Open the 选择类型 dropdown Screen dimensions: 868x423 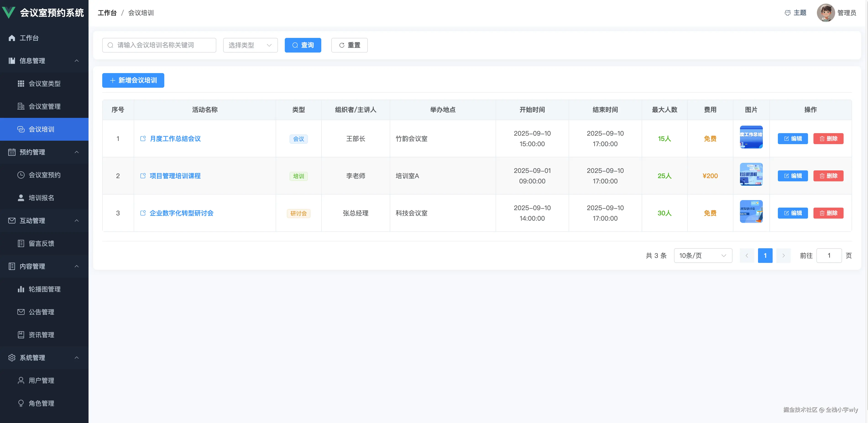pyautogui.click(x=250, y=45)
